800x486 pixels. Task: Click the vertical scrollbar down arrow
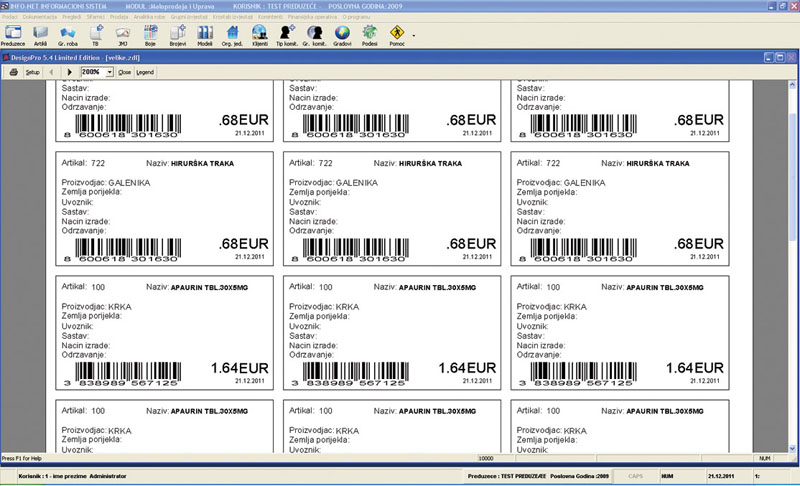pyautogui.click(x=792, y=449)
